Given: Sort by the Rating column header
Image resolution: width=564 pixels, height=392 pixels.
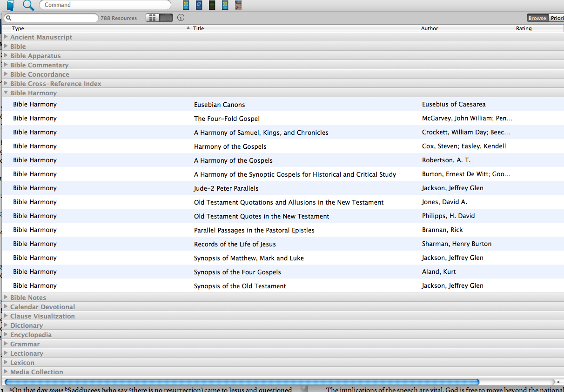Looking at the screenshot, I should [x=524, y=28].
